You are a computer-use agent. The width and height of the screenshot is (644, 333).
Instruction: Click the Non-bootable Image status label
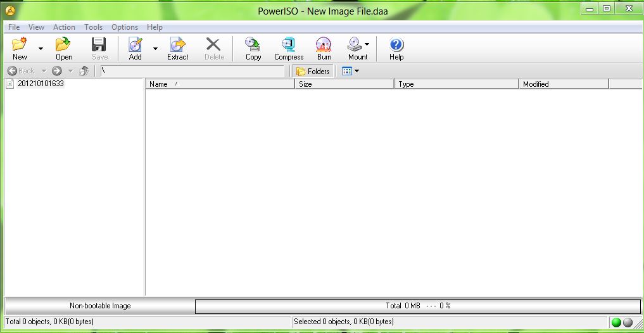tap(100, 306)
